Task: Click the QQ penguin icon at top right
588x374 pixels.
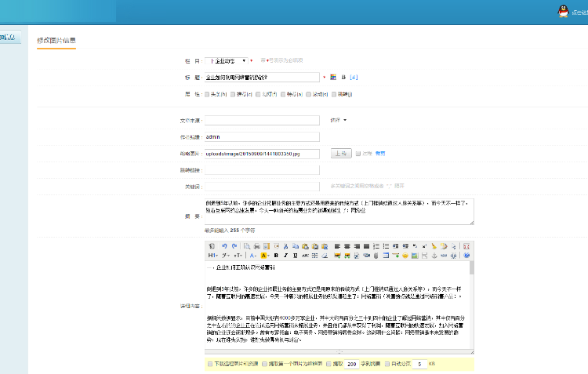Action: (561, 11)
